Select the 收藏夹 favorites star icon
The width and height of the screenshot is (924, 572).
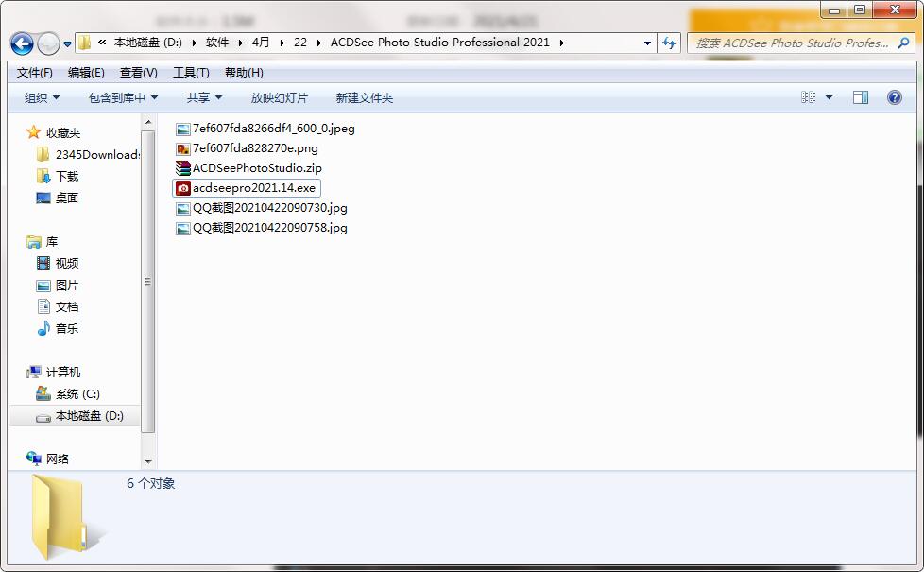34,132
